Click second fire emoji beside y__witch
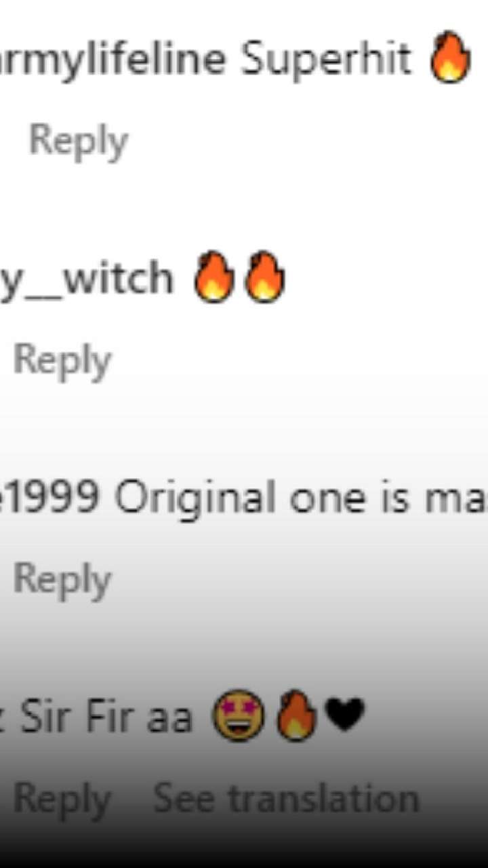488x868 pixels. [x=264, y=277]
